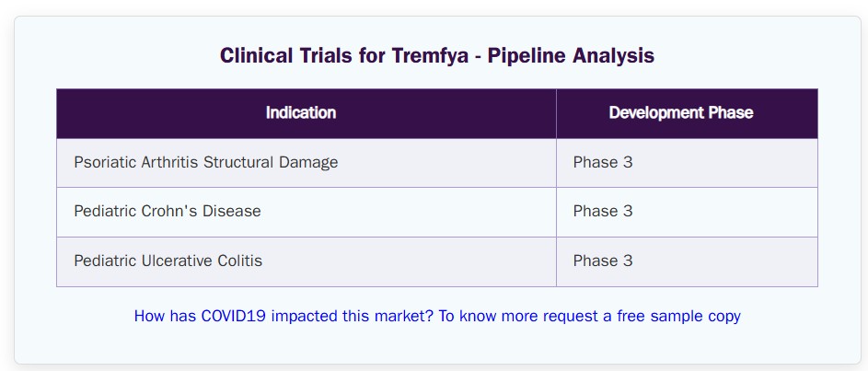The image size is (868, 371).
Task: Click the COVID19 free sample copy link
Action: [437, 316]
